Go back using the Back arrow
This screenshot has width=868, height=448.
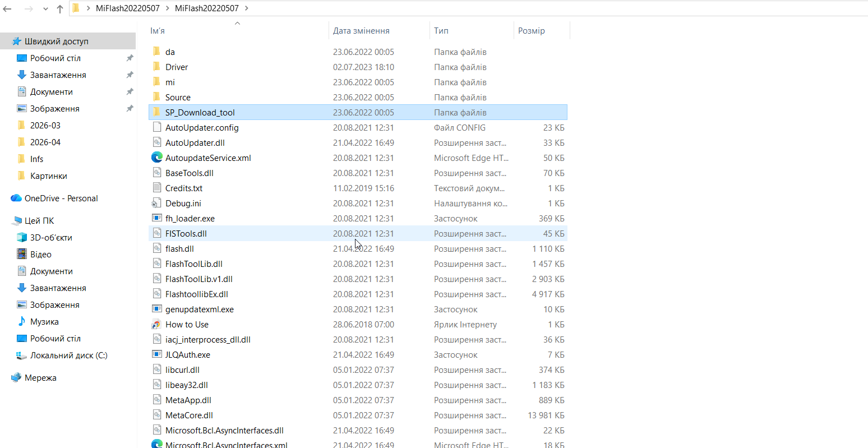click(7, 8)
